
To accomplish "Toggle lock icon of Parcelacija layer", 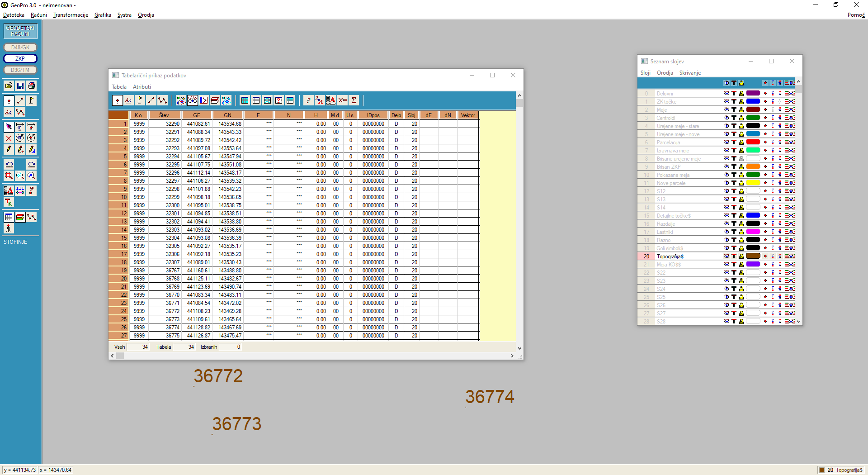I will (741, 142).
